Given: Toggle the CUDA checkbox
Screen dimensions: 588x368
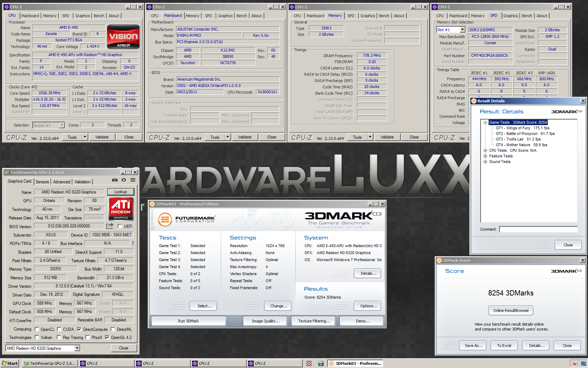Looking at the screenshot, I should (x=59, y=329).
